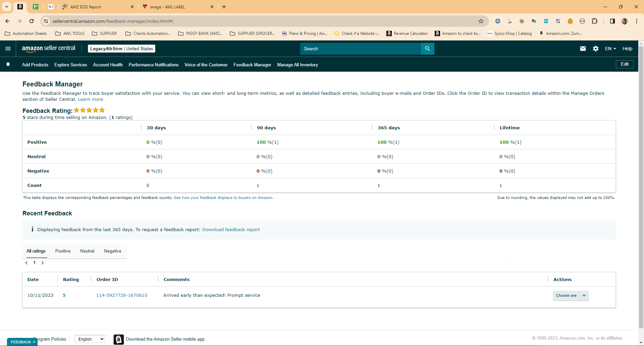Open the settings gear icon
This screenshot has width=644, height=346.
click(596, 49)
